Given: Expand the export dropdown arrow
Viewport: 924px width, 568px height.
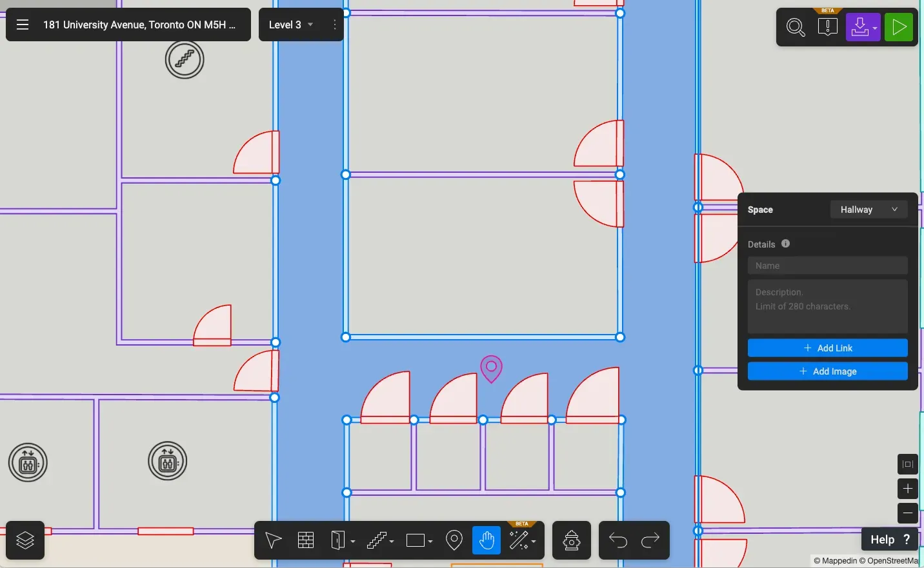Looking at the screenshot, I should click(876, 28).
